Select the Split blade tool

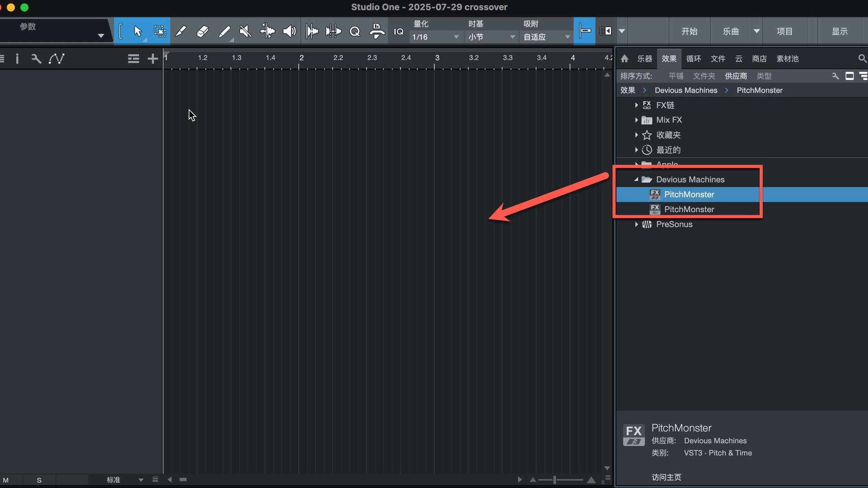click(181, 31)
